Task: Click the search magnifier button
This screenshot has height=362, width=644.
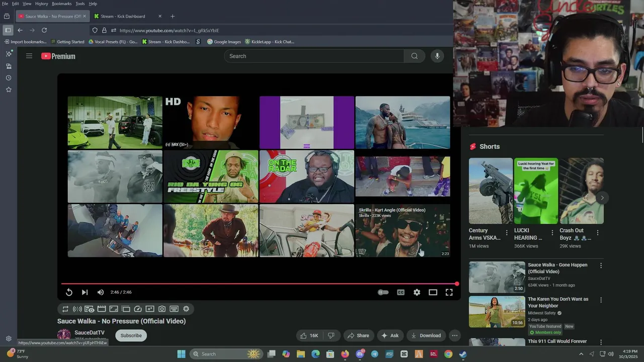Action: [x=414, y=56]
